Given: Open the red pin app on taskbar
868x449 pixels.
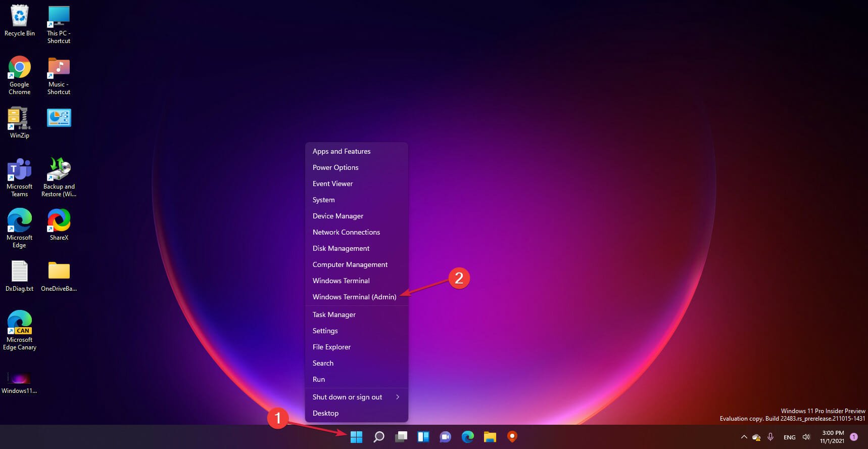Looking at the screenshot, I should 512,437.
